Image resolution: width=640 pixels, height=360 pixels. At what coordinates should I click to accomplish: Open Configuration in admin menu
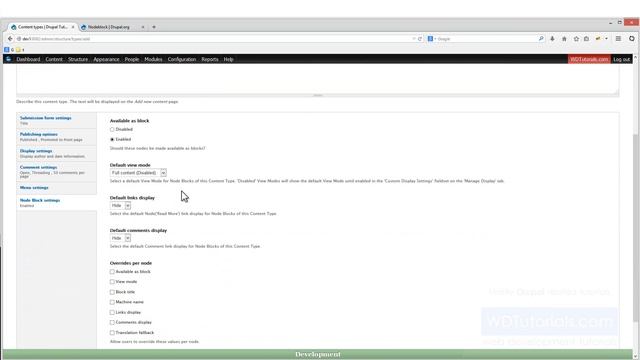point(182,59)
